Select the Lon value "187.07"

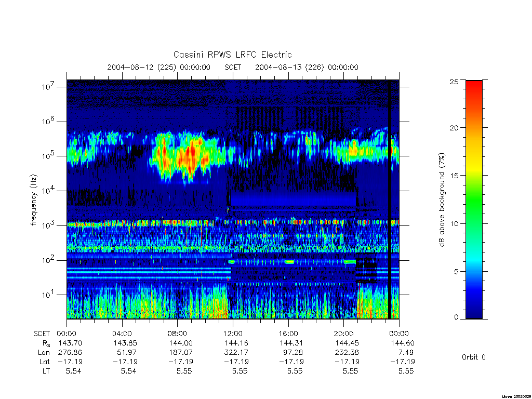click(x=181, y=353)
